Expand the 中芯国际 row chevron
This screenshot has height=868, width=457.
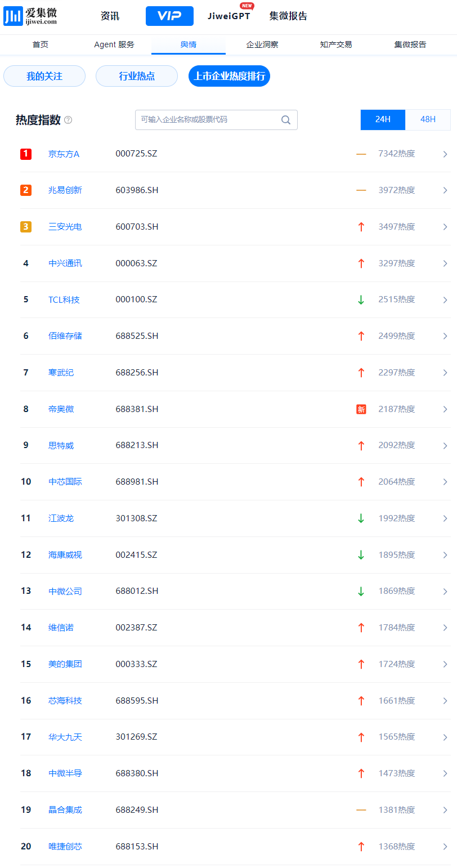(x=445, y=482)
